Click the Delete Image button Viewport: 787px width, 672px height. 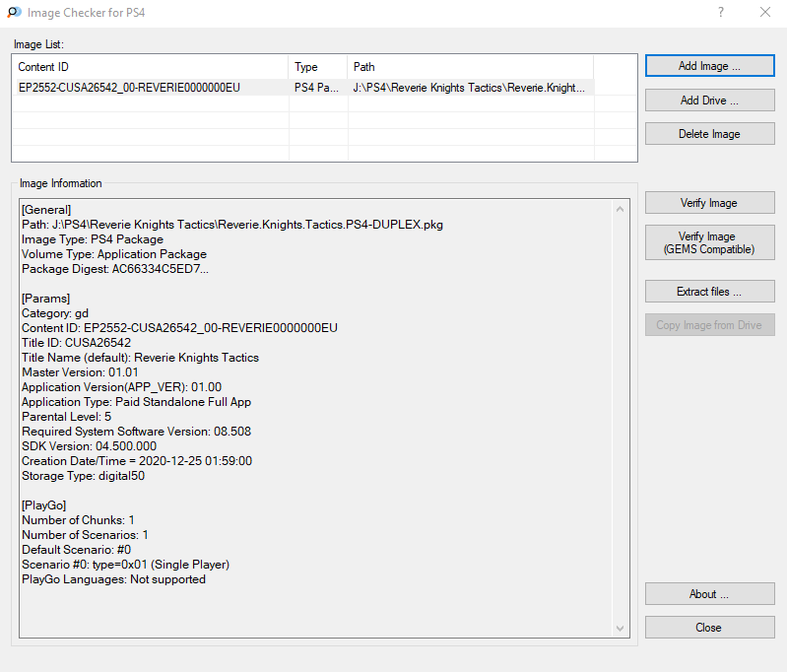point(710,134)
